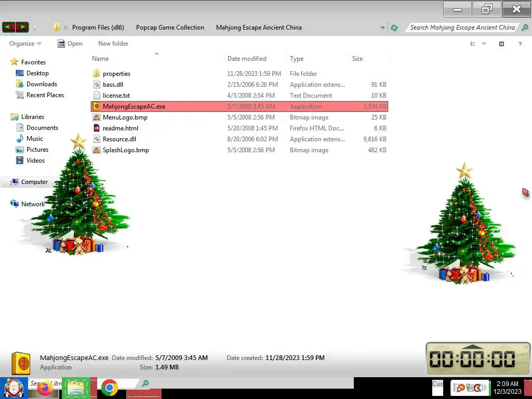Launch Firefox from taskbar
Image resolution: width=532 pixels, height=399 pixels.
(x=45, y=389)
